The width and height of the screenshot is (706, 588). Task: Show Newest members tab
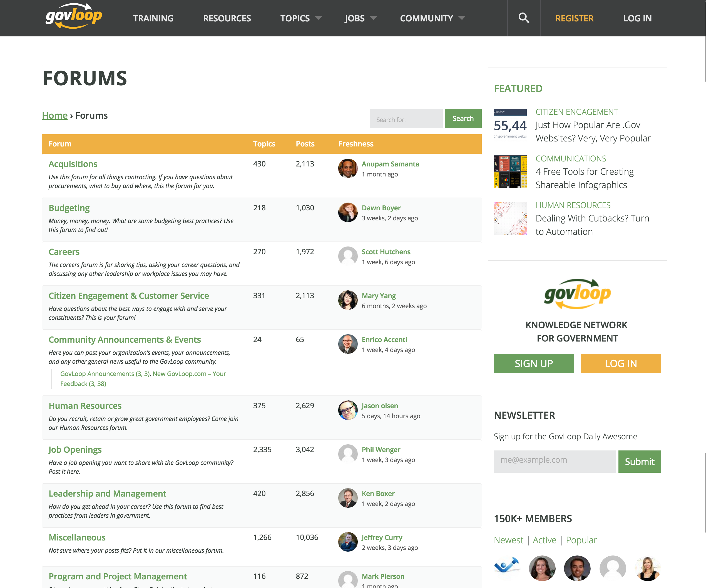508,540
